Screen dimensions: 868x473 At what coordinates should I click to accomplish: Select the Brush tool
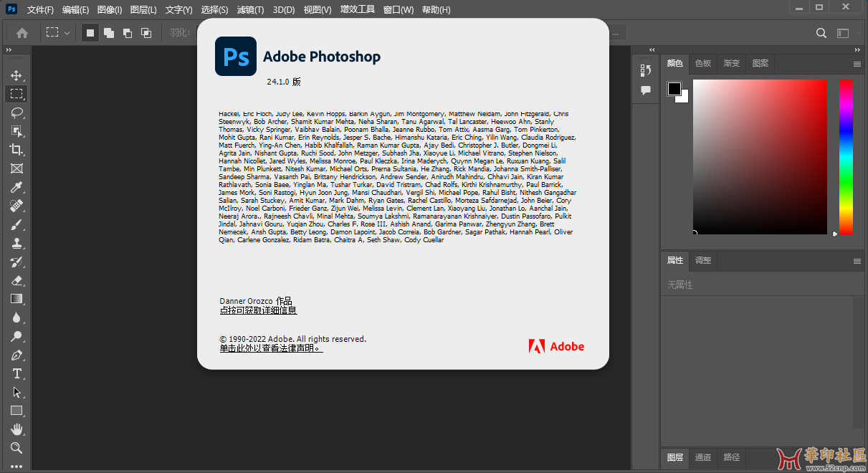[x=16, y=224]
